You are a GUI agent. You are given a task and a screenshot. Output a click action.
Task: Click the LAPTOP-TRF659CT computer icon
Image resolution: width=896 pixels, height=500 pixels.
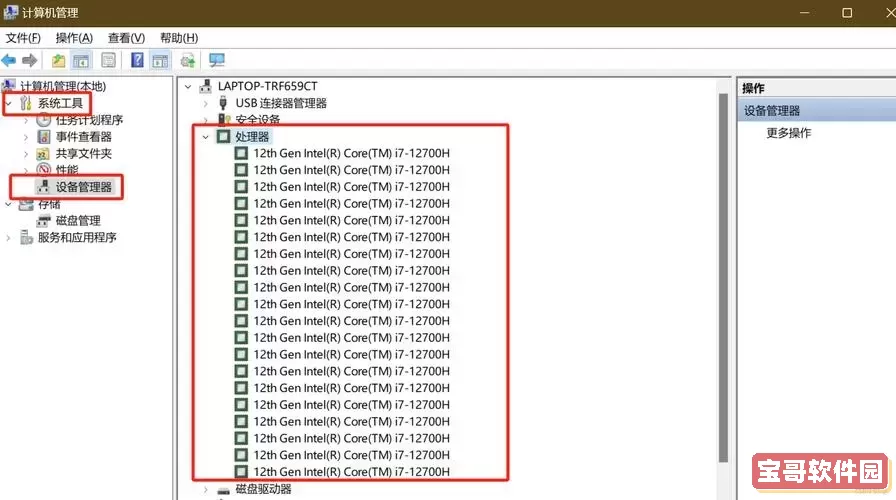click(x=206, y=86)
